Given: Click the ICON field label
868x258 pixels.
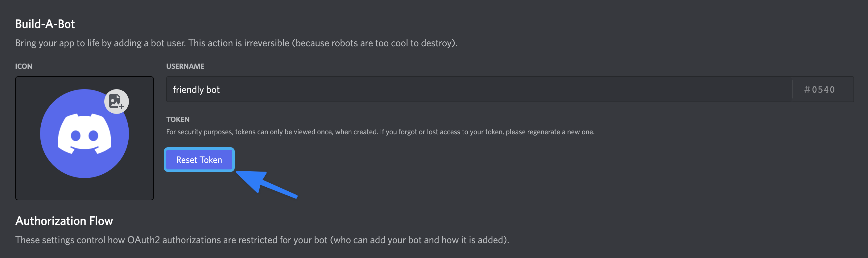Looking at the screenshot, I should pos(23,66).
